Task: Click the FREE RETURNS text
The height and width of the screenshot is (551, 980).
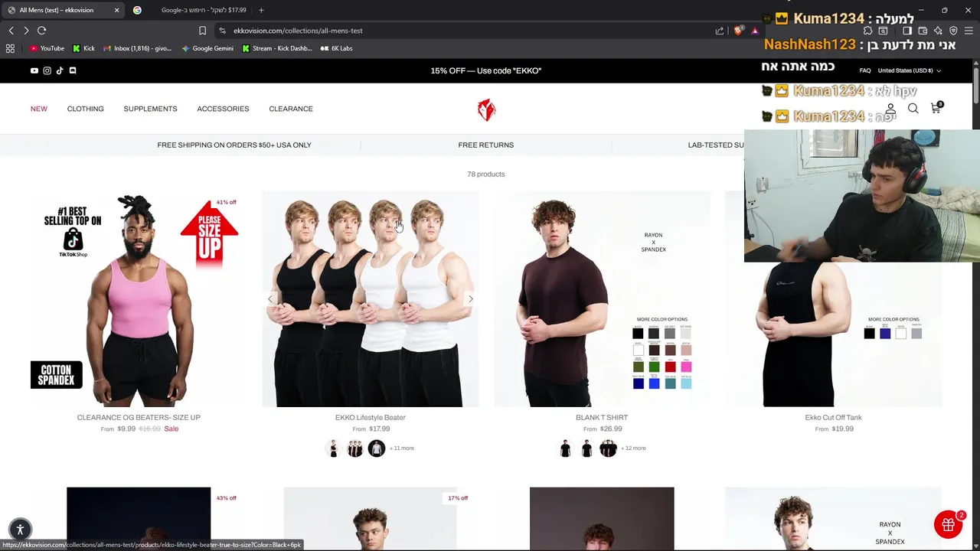Action: point(486,145)
